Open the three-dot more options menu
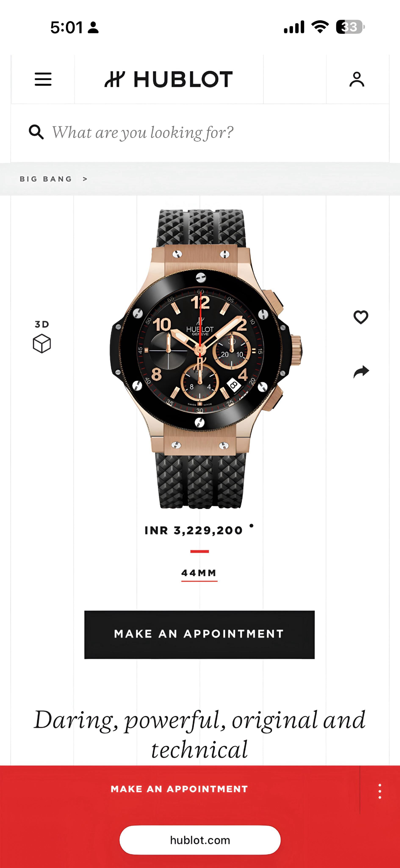Screen dimensions: 400x868 click(x=380, y=791)
